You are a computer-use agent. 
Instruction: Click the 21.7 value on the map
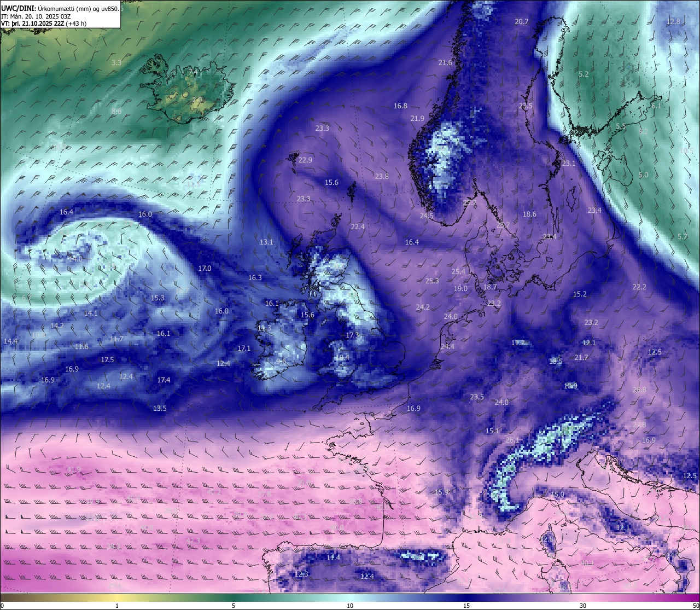pyautogui.click(x=581, y=358)
